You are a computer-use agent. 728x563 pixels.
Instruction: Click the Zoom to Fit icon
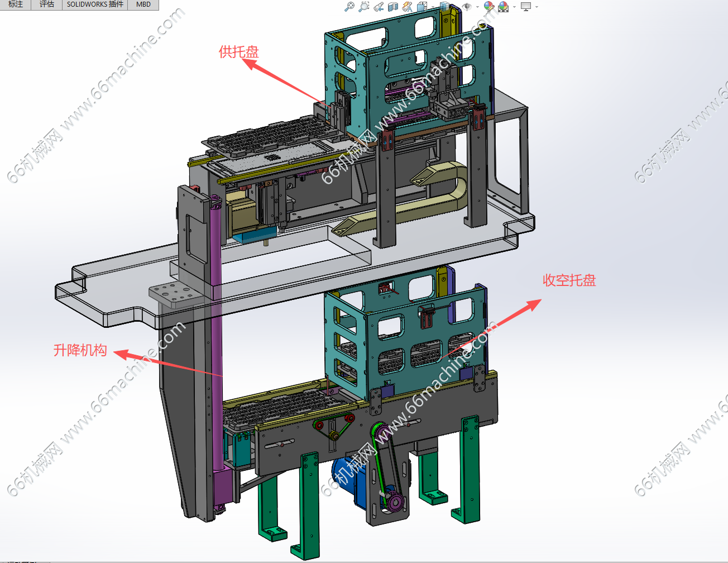point(349,7)
